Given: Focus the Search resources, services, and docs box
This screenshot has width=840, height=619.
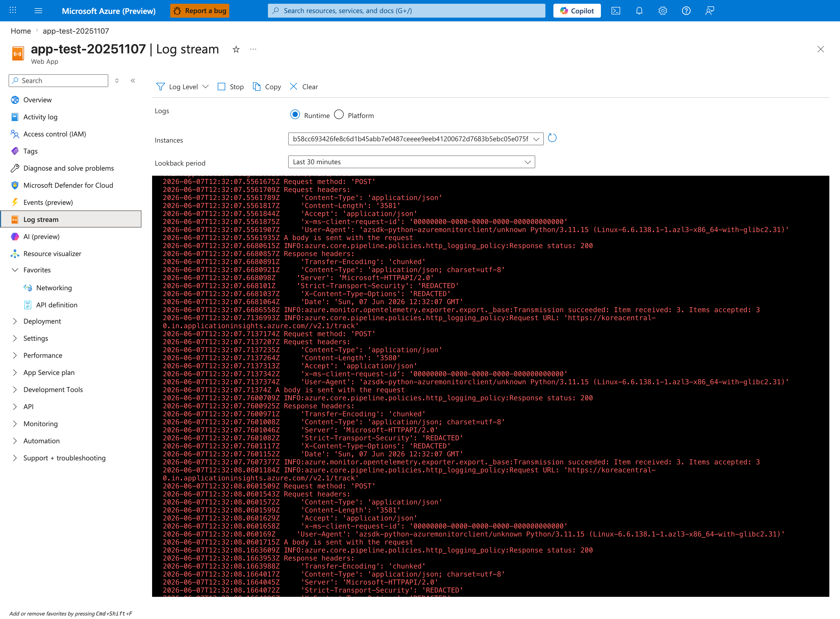Looking at the screenshot, I should tap(406, 10).
